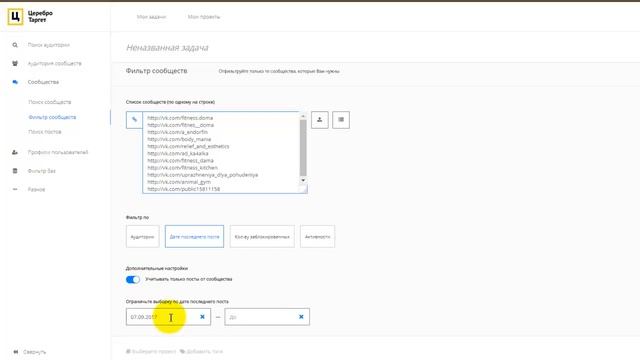Click Свернуть to collapse the sidebar

pos(34,352)
